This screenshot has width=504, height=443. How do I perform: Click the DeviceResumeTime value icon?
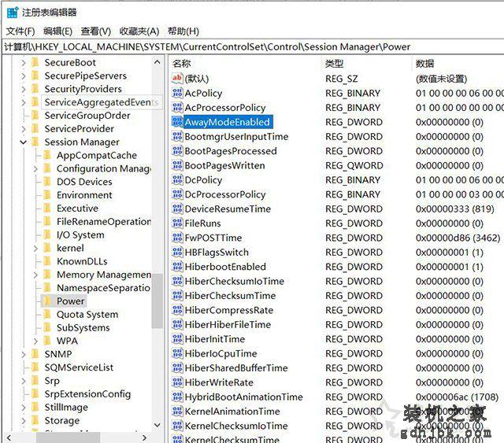click(177, 209)
